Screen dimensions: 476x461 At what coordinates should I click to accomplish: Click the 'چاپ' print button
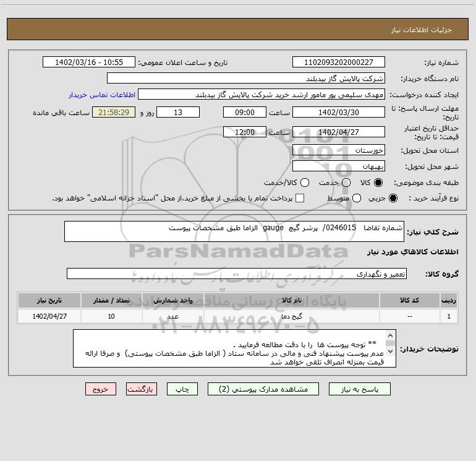pos(182,389)
